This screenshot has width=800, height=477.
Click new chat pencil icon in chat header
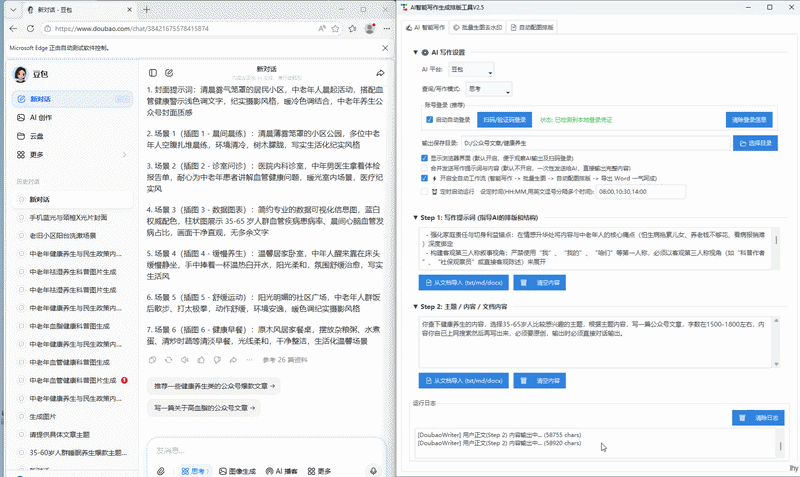pos(169,73)
